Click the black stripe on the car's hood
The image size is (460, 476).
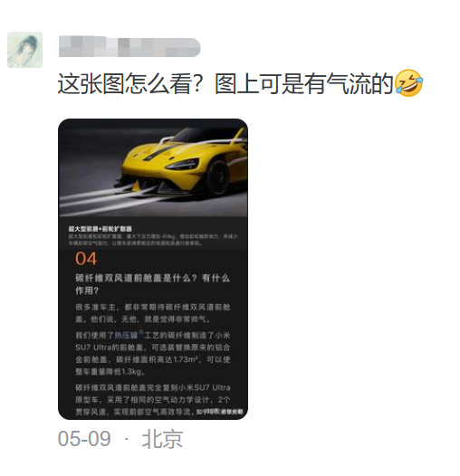point(158,153)
